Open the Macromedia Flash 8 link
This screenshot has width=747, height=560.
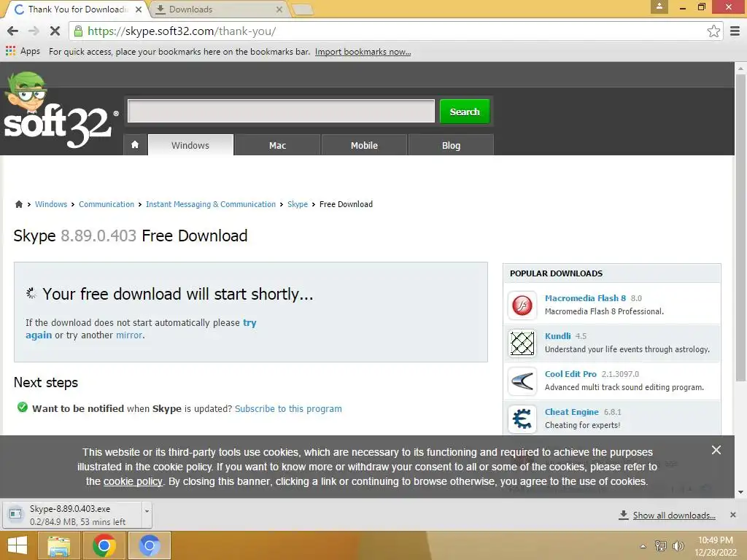point(585,298)
